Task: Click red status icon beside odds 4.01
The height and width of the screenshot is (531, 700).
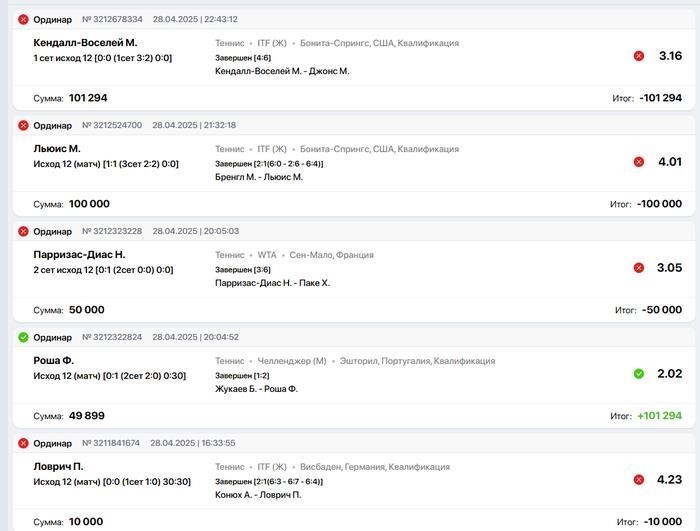Action: click(639, 162)
